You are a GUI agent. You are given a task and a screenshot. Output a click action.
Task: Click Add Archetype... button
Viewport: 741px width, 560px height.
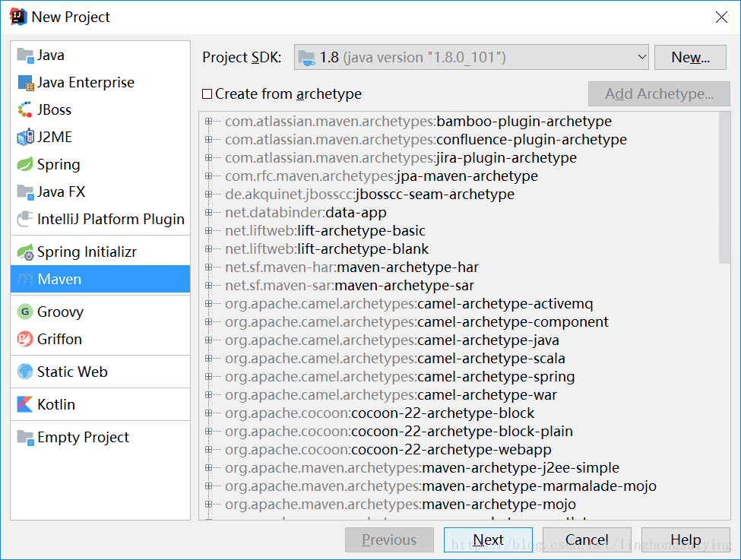click(659, 93)
